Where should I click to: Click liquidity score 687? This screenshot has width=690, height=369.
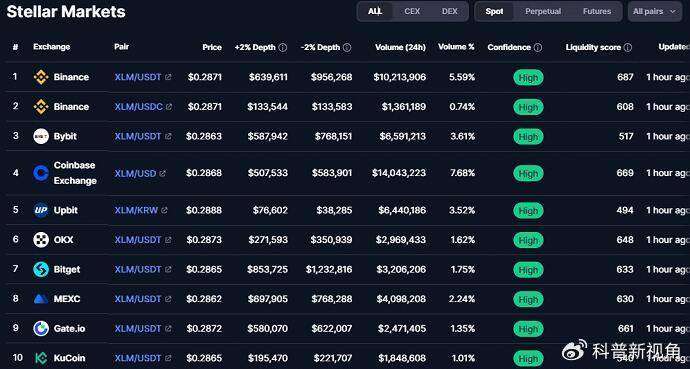coord(625,77)
